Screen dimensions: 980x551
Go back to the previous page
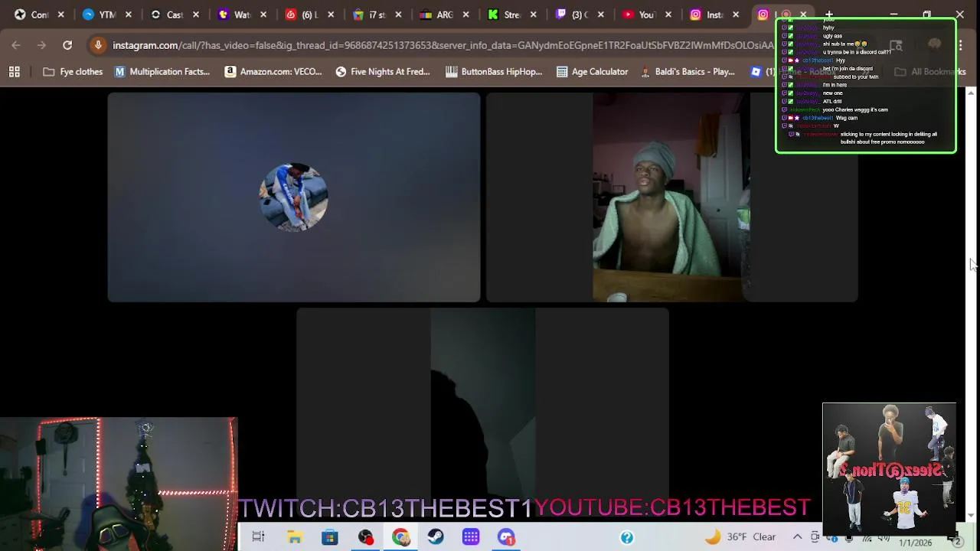coord(16,45)
